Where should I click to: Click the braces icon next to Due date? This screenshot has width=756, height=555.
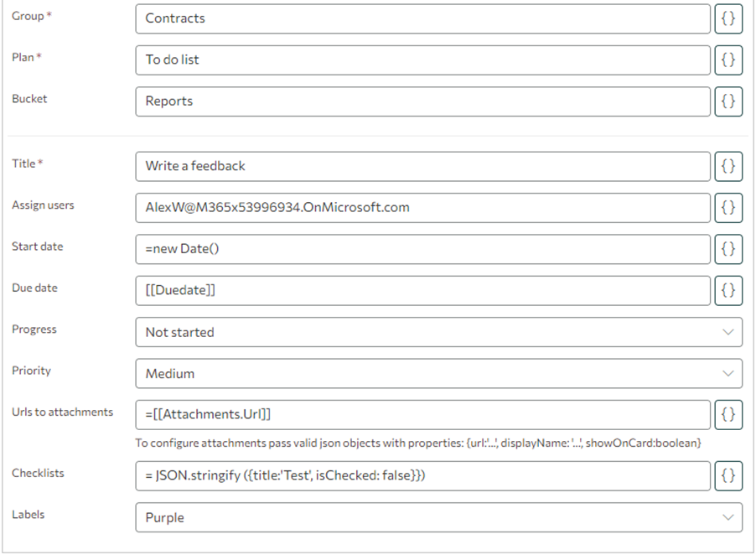click(x=728, y=290)
